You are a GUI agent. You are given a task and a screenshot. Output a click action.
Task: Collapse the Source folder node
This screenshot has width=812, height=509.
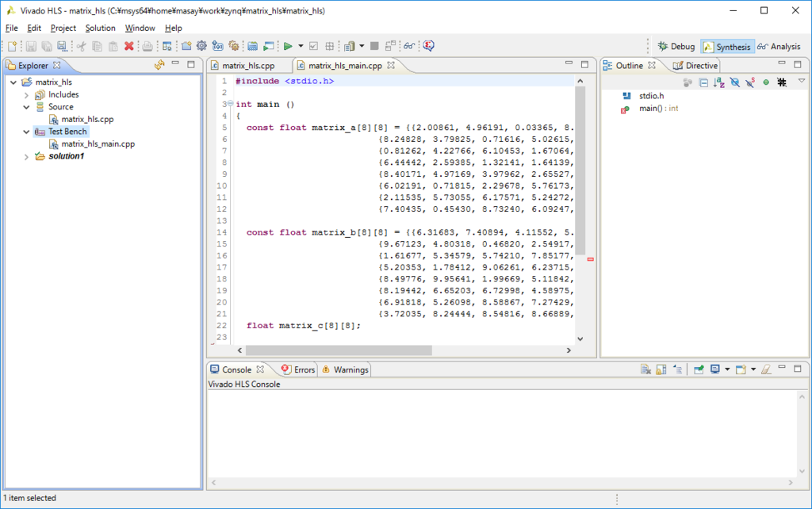click(x=26, y=107)
